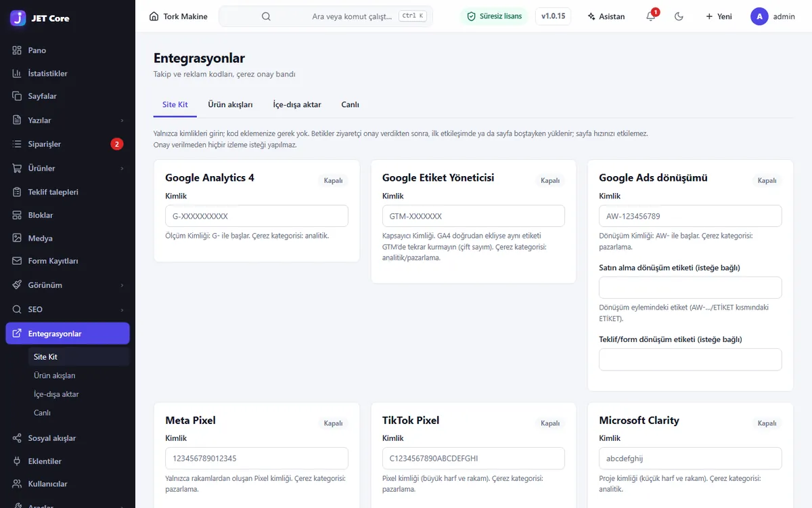
Task: Click the Ctrl K shortcut hint
Action: 413,16
